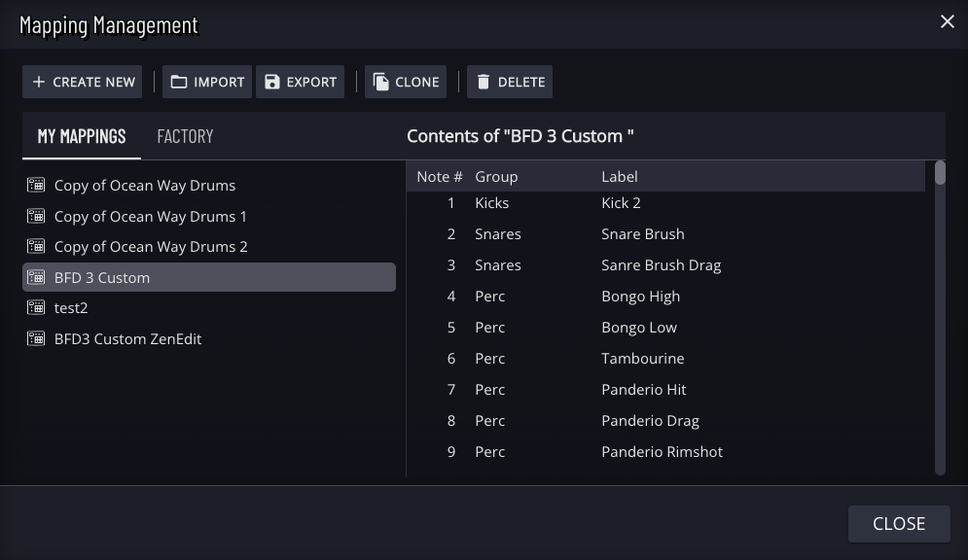968x560 pixels.
Task: Select Copy of Ocean Way Drums 2 mapping
Action: (151, 247)
